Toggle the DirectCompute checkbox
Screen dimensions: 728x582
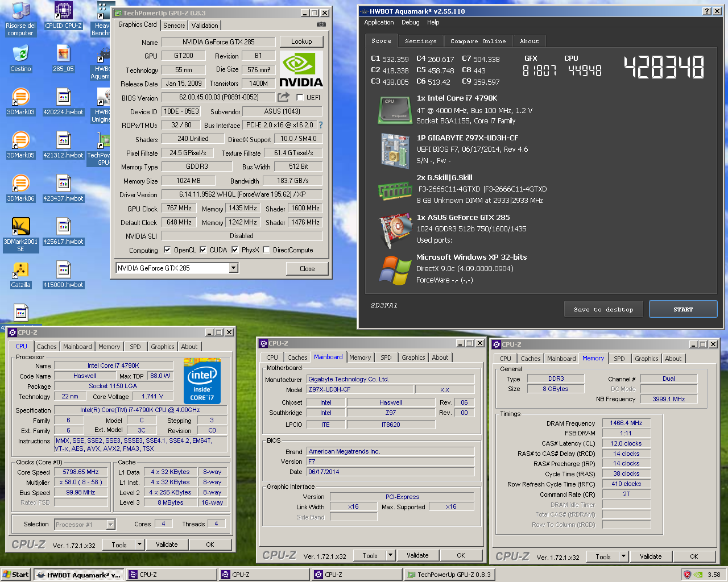tap(266, 250)
